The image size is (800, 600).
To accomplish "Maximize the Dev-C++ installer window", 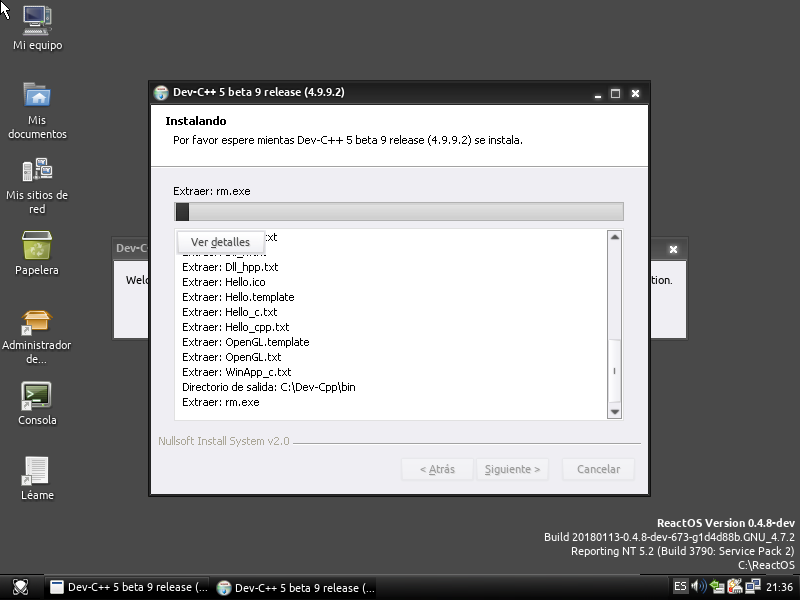I will [x=615, y=93].
